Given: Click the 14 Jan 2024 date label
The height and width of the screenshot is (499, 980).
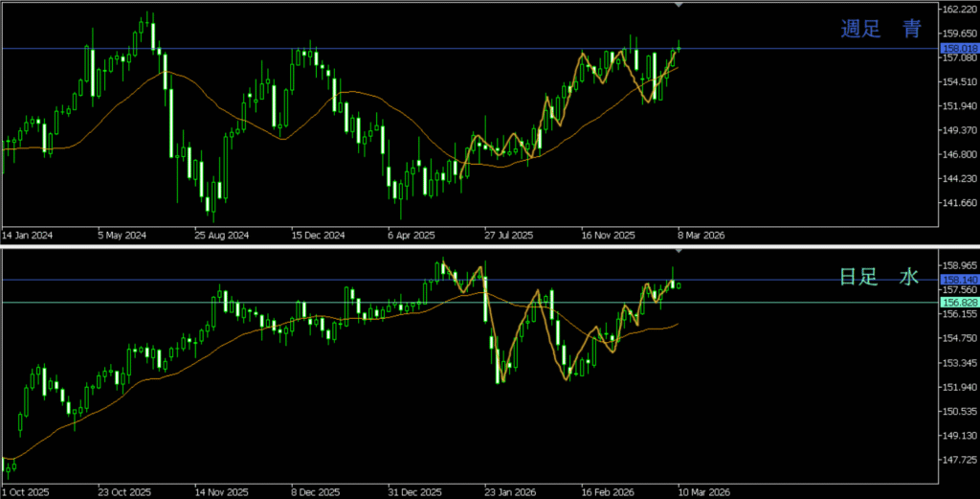Looking at the screenshot, I should pyautogui.click(x=26, y=235).
